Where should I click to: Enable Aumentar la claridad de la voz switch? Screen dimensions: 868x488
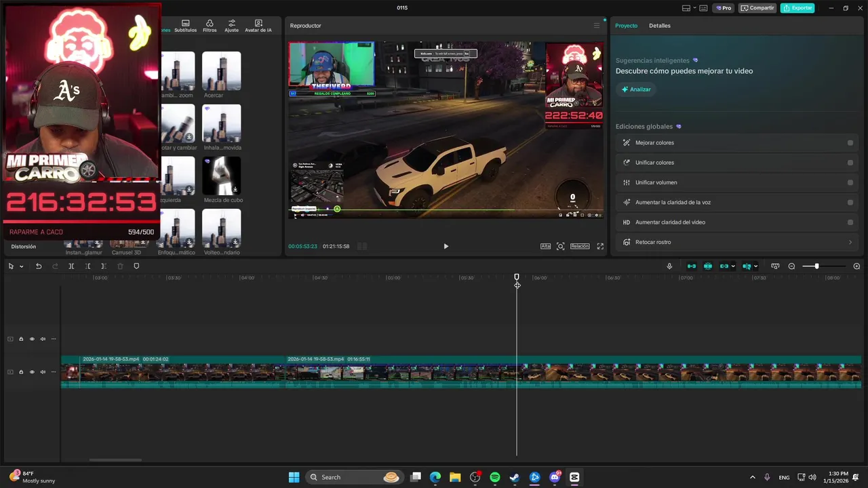[850, 202]
